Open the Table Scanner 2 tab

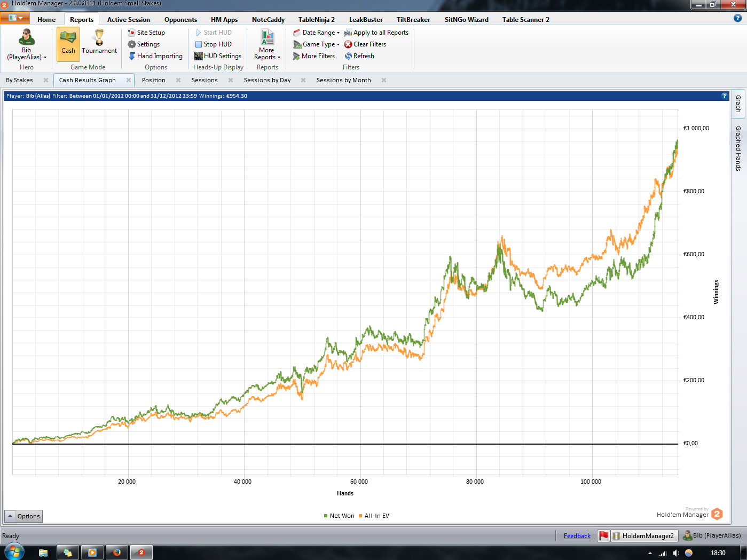click(525, 20)
